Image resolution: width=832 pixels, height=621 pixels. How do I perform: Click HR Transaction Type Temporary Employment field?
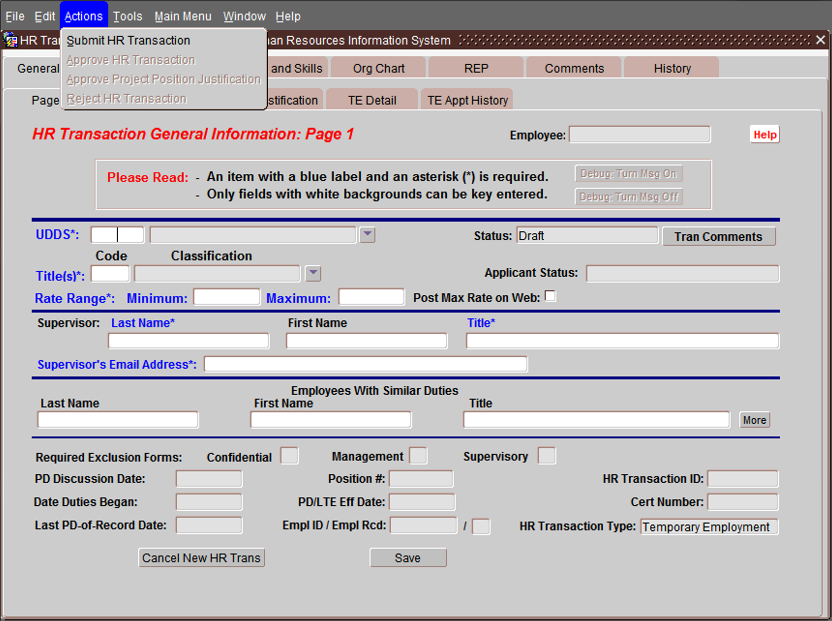click(709, 527)
